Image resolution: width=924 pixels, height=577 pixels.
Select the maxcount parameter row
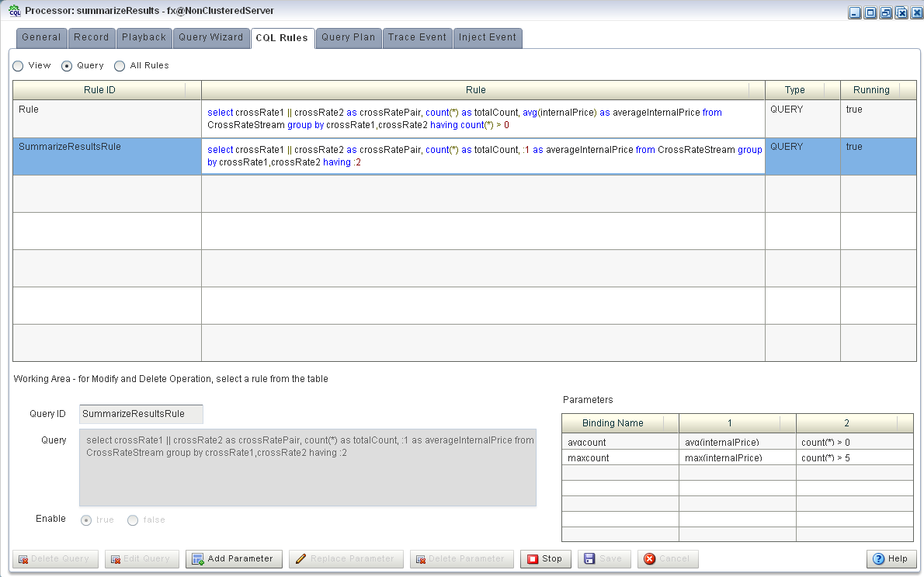(737, 458)
